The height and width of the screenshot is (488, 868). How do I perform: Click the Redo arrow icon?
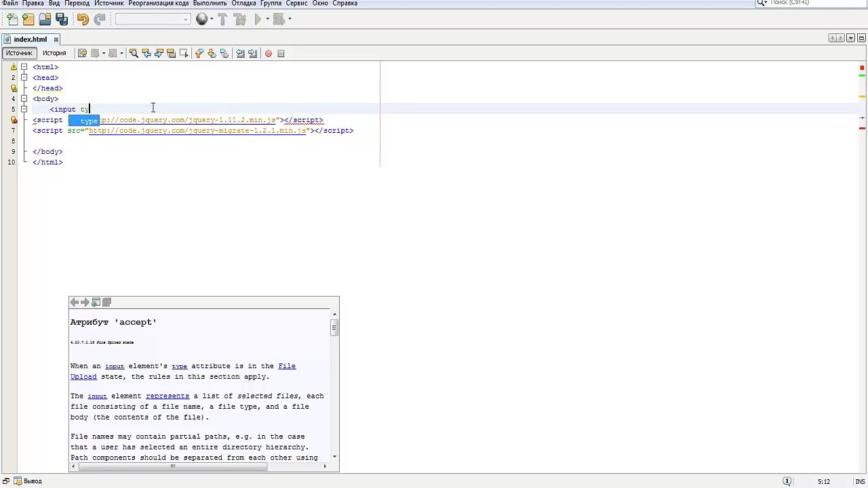pyautogui.click(x=100, y=20)
